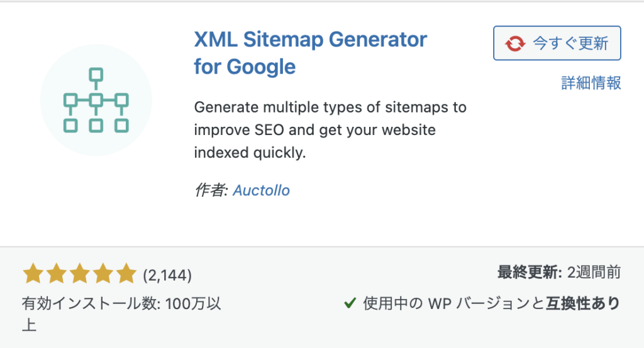The image size is (644, 348).
Task: Click the red refresh arrows icon
Action: pos(515,43)
